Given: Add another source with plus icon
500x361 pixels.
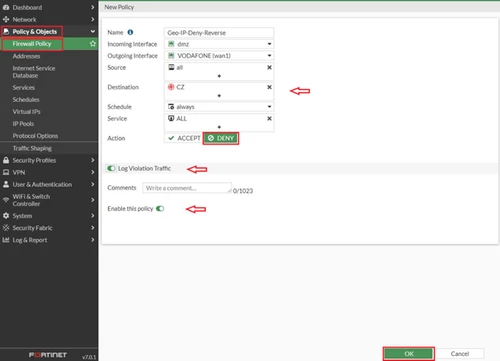Looking at the screenshot, I should (x=219, y=76).
